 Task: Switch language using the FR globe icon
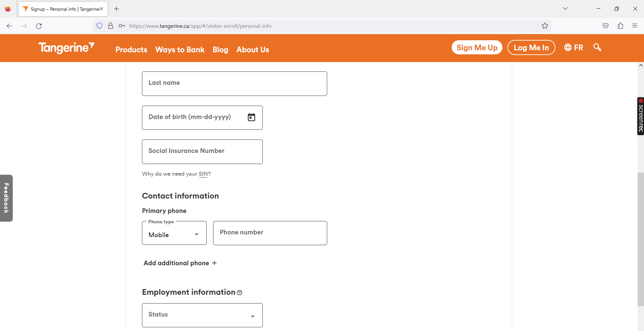(x=573, y=48)
